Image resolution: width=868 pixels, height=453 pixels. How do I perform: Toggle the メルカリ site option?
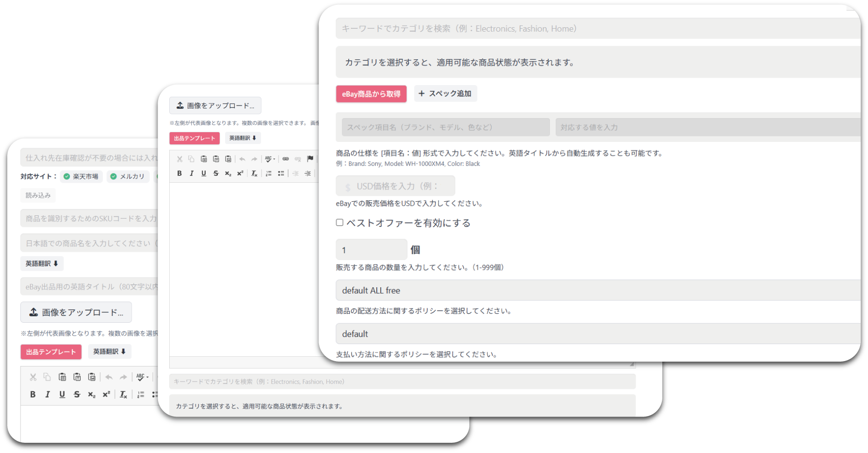coord(128,176)
